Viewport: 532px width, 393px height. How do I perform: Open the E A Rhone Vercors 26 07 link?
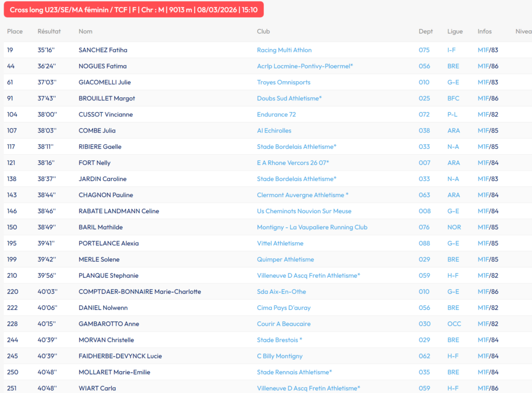click(293, 163)
